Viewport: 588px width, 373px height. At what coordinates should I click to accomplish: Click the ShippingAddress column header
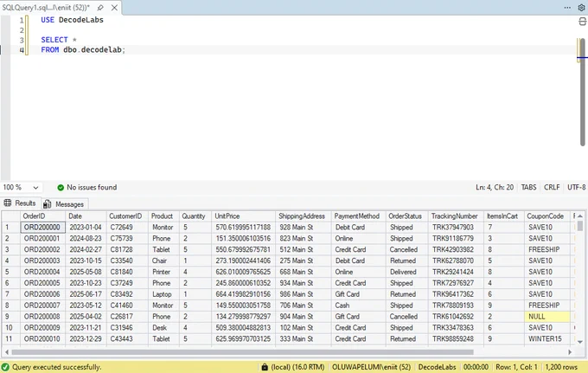pos(304,216)
